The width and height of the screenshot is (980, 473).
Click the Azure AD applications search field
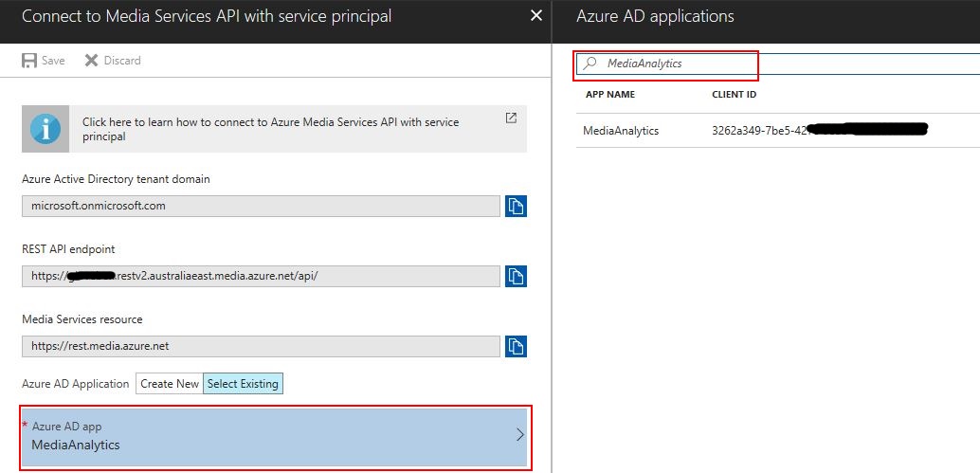coord(777,64)
